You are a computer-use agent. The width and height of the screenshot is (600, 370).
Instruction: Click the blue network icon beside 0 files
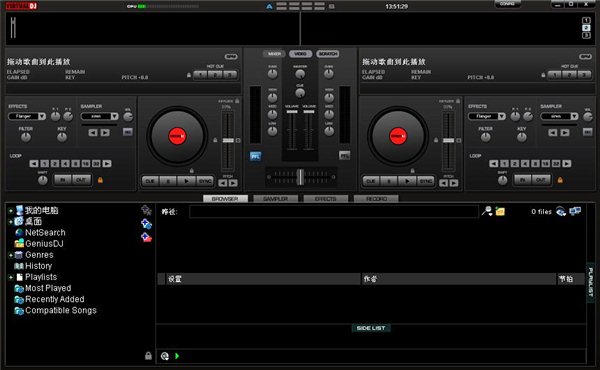[561, 211]
